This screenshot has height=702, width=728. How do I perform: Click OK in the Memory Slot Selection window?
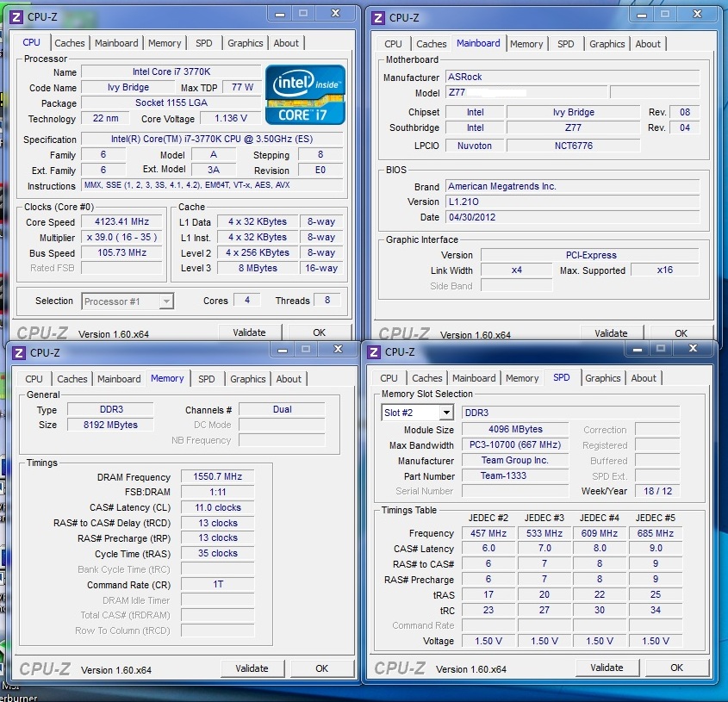pyautogui.click(x=676, y=668)
